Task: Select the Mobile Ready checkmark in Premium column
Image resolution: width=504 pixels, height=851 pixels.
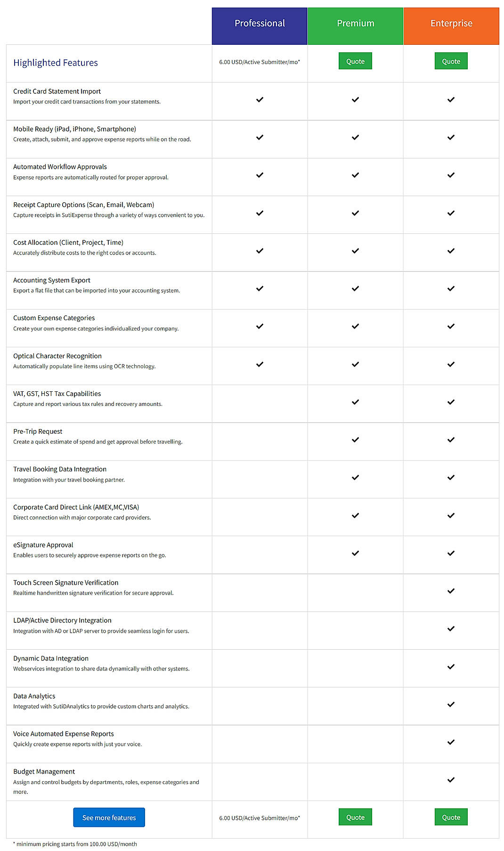Action: (355, 138)
